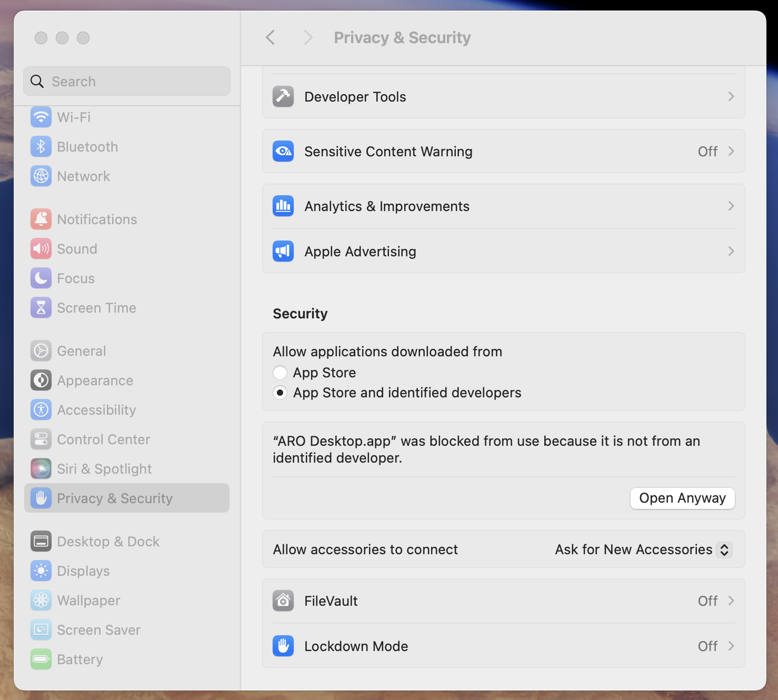The width and height of the screenshot is (778, 700).
Task: Open the Allow accessories to connect dropdown
Action: 643,549
